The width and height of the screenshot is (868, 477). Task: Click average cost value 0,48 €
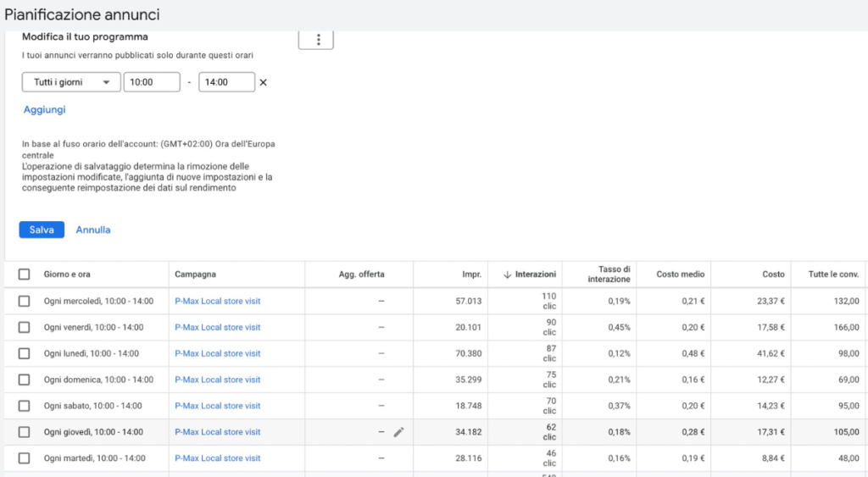(x=693, y=353)
